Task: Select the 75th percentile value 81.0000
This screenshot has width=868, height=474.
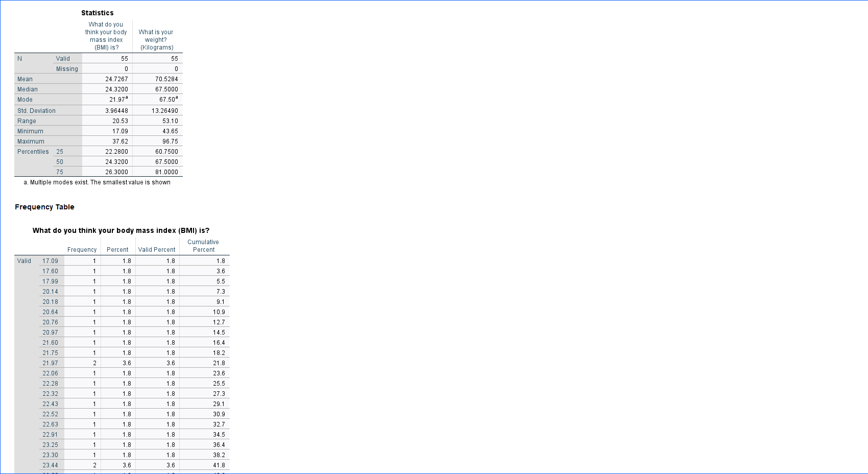Action: [x=165, y=172]
